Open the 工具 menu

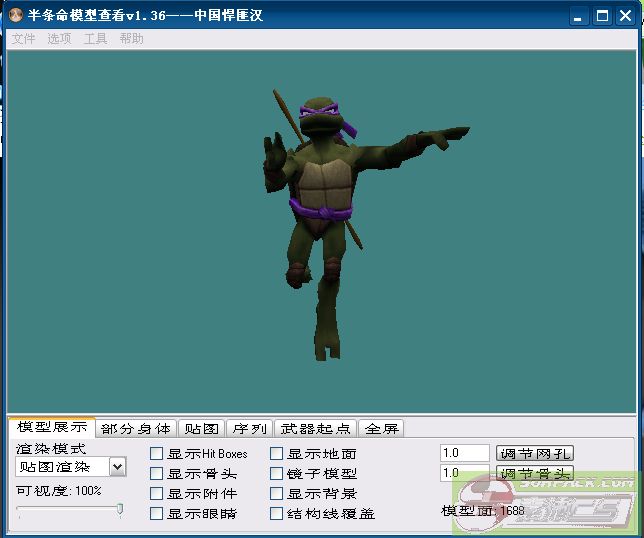click(x=95, y=39)
